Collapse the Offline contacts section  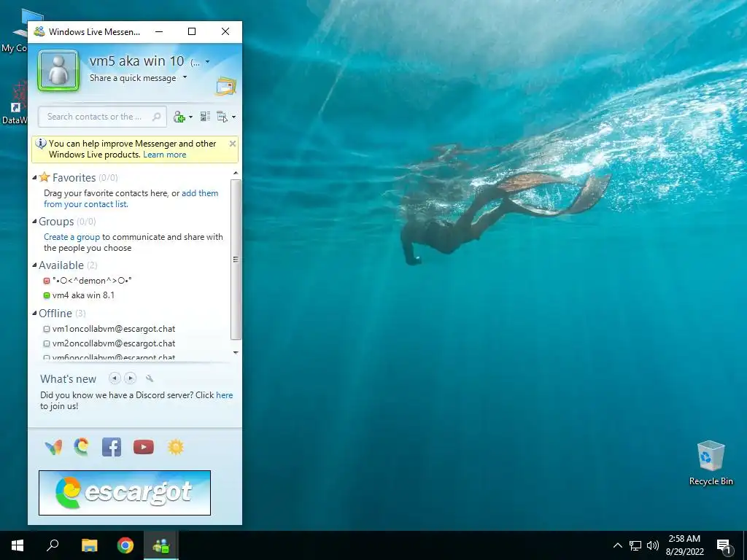(x=34, y=314)
